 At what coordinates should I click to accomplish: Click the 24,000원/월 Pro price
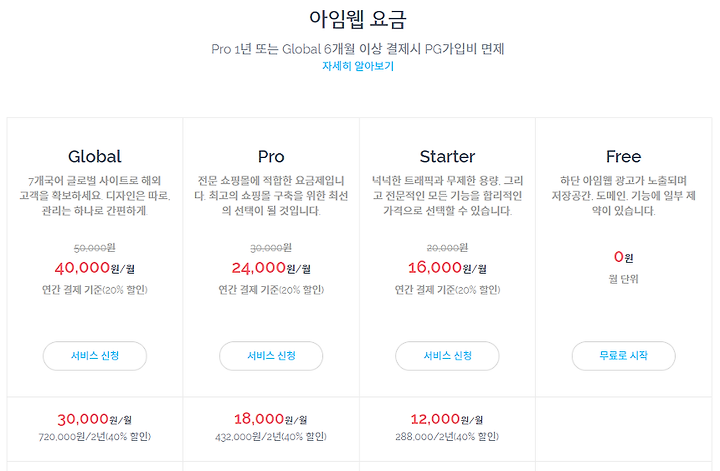click(271, 268)
